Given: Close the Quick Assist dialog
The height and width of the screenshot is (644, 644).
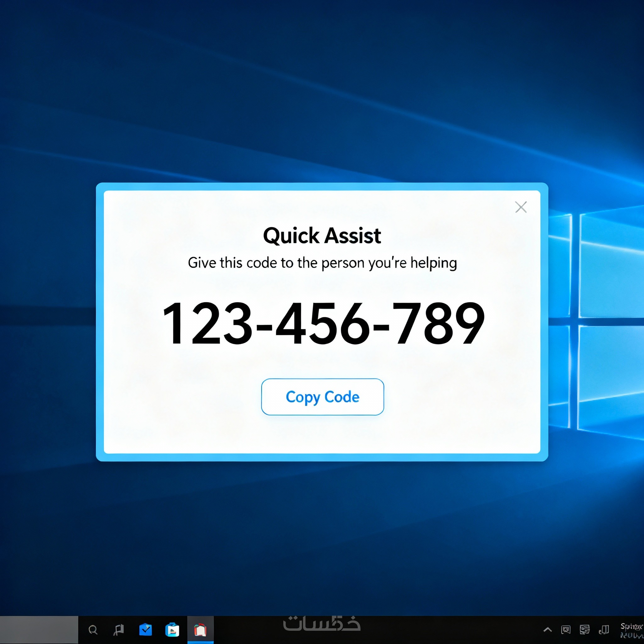Looking at the screenshot, I should click(x=521, y=207).
